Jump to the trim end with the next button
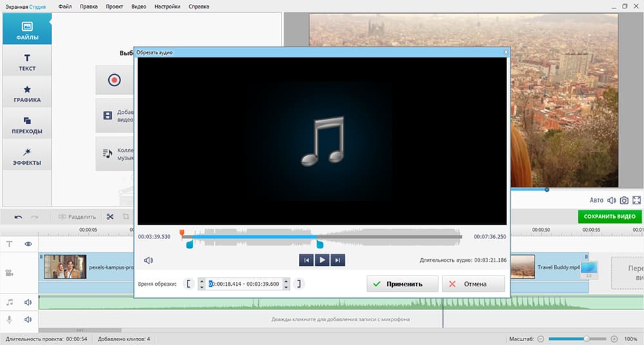The image size is (644, 345). (x=337, y=260)
